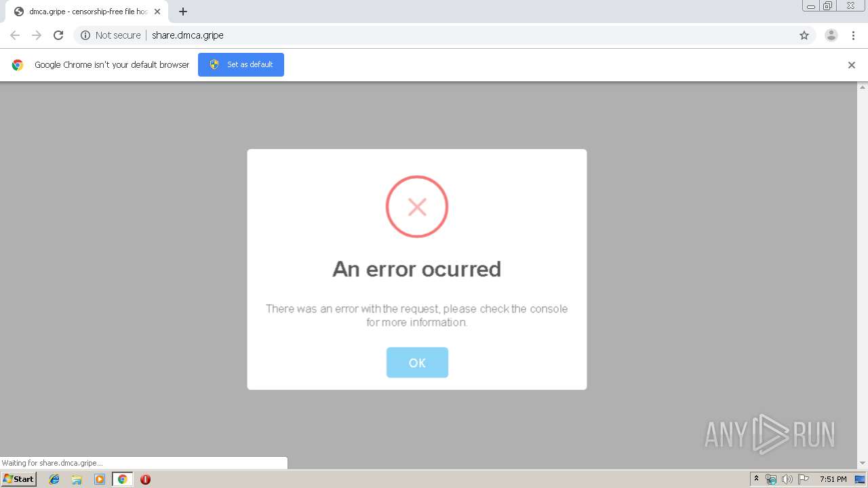Open the Chrome profile avatar menu

tap(831, 35)
